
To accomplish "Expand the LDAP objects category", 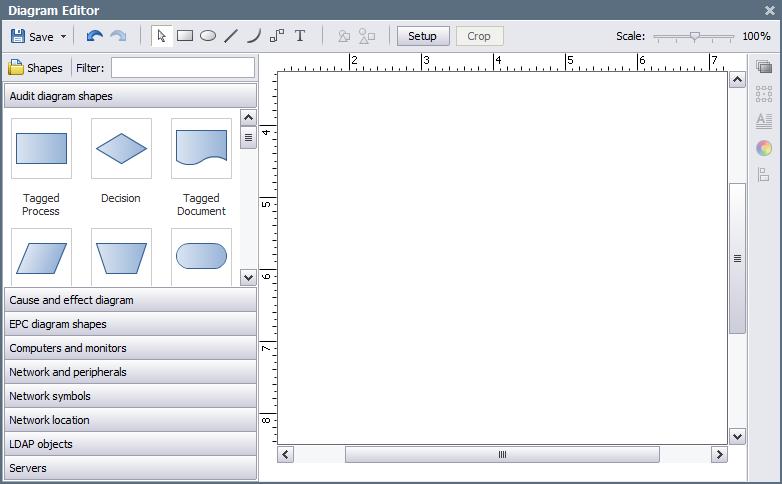I will [130, 444].
